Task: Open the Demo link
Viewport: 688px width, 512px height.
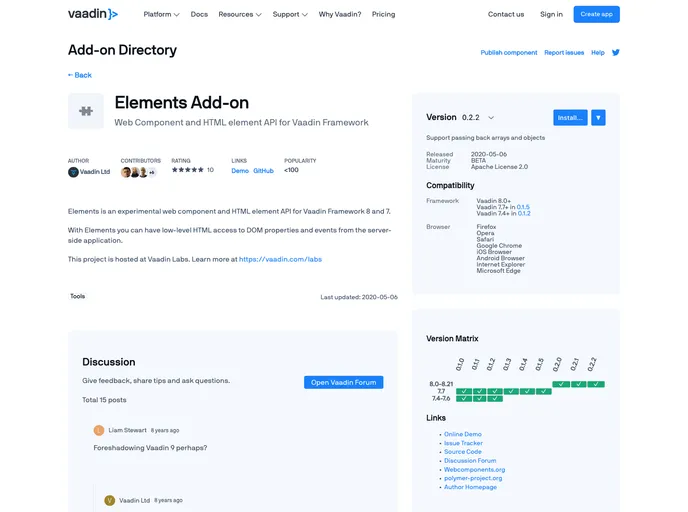Action: coord(240,171)
